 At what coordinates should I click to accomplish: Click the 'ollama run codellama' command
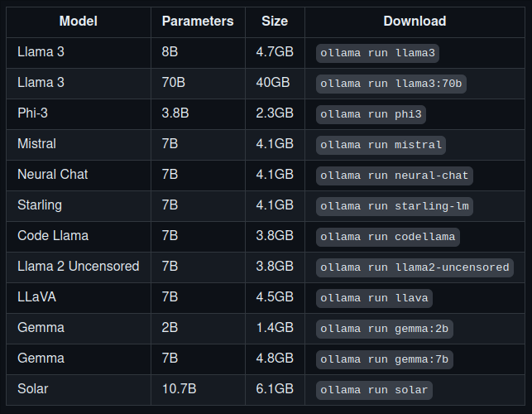[387, 237]
